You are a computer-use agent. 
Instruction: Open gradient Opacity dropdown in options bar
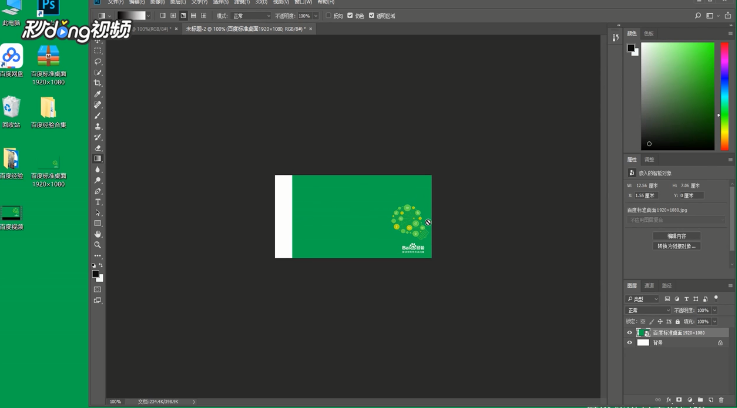click(315, 16)
